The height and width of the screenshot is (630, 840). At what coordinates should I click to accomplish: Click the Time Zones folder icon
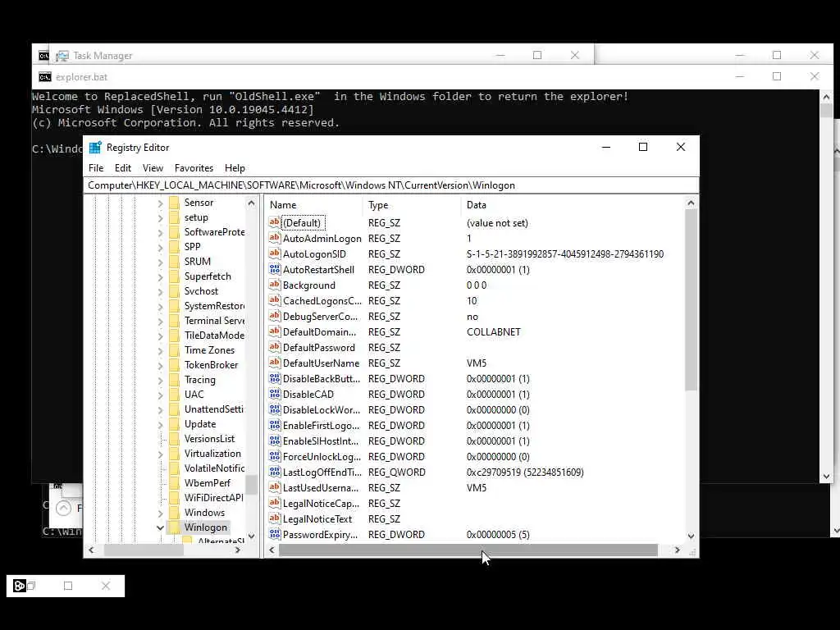tap(174, 349)
